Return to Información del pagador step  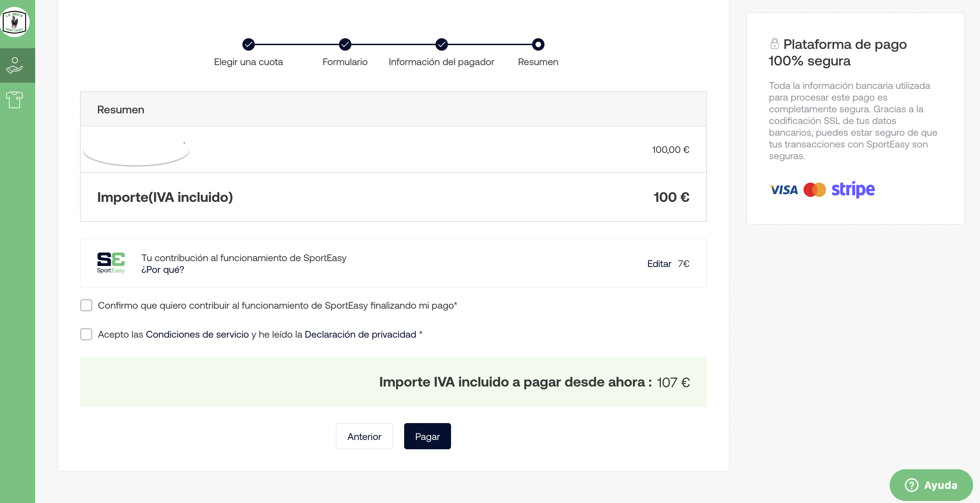pyautogui.click(x=441, y=44)
